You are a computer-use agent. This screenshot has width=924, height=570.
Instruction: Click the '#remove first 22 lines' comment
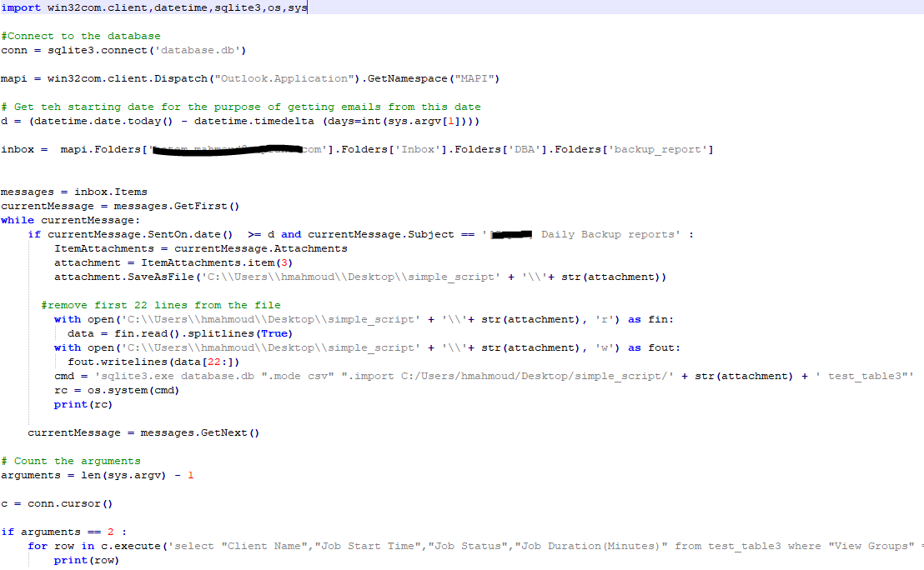(x=161, y=304)
